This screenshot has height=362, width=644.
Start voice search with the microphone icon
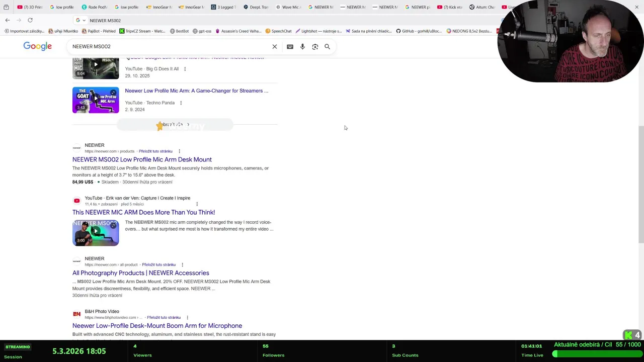click(x=302, y=46)
